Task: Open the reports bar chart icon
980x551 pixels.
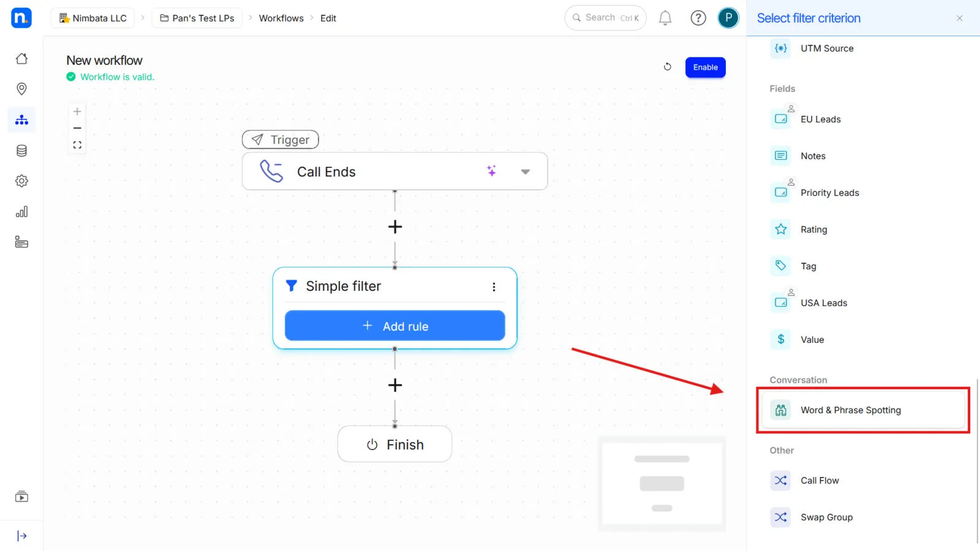Action: tap(21, 212)
